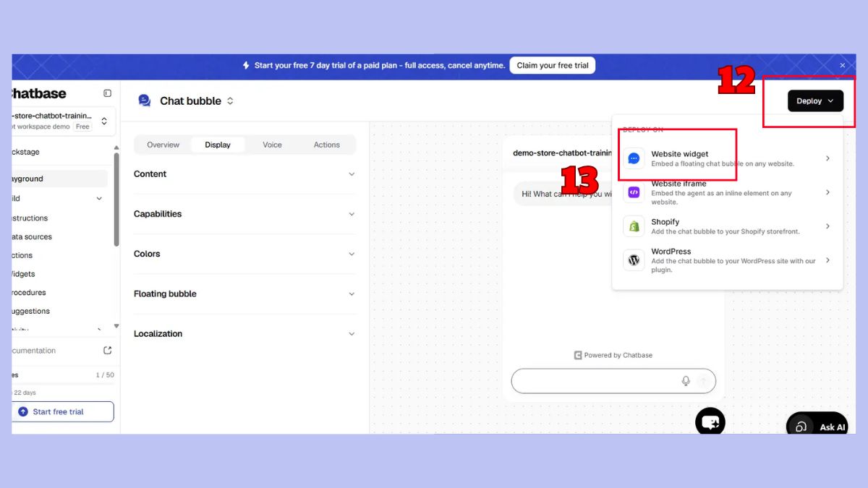Expand the Colors section

[x=244, y=254]
